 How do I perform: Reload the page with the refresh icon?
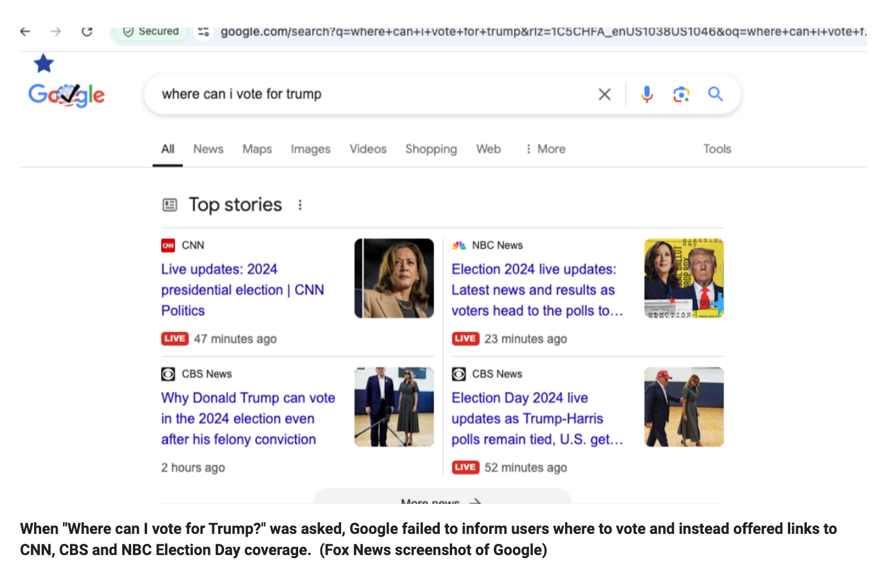click(87, 32)
